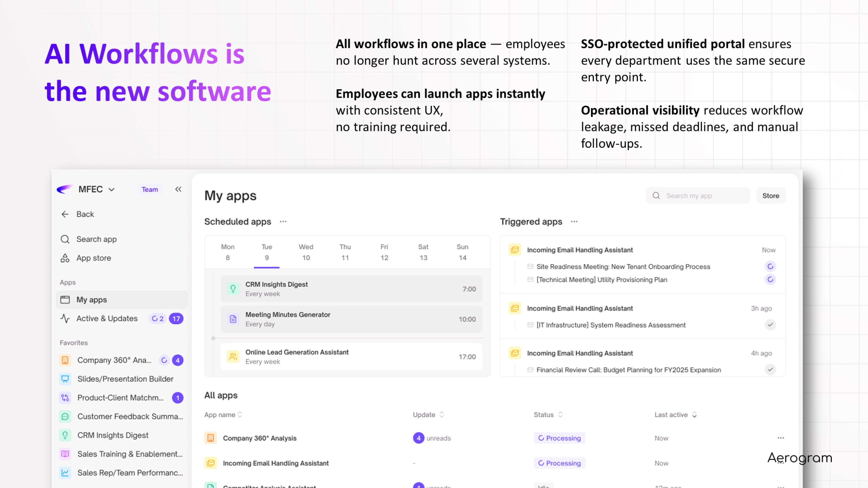868x488 pixels.
Task: Click the Store button
Action: click(771, 196)
